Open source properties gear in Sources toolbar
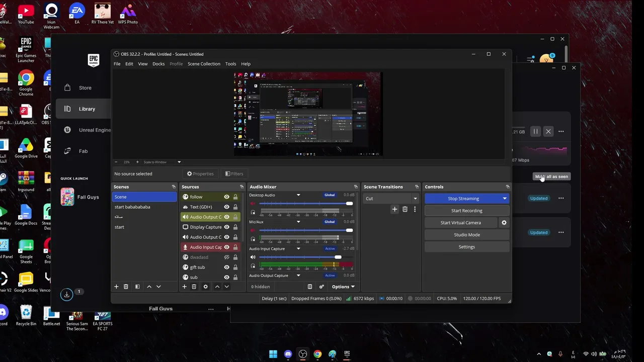This screenshot has width=644, height=362. (x=205, y=287)
